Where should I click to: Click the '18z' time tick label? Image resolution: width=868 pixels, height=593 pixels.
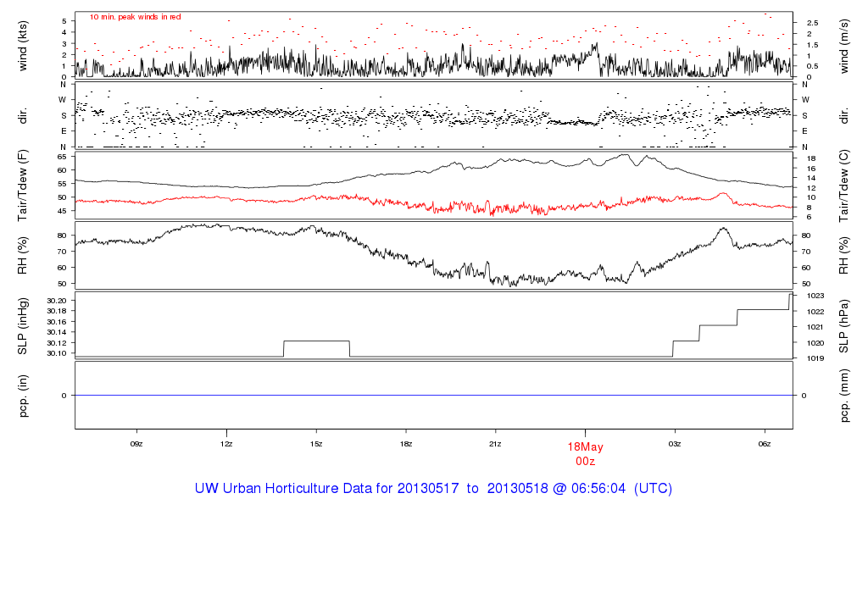coord(406,444)
